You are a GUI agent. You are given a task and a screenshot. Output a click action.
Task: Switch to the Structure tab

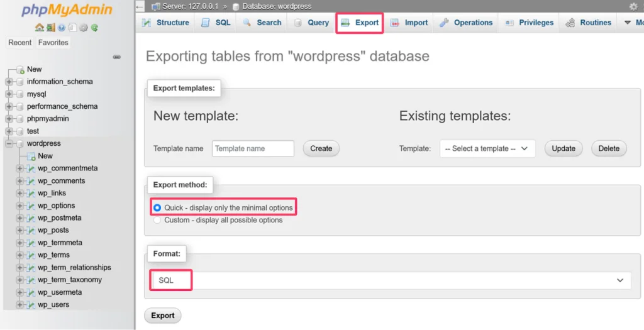(x=165, y=23)
